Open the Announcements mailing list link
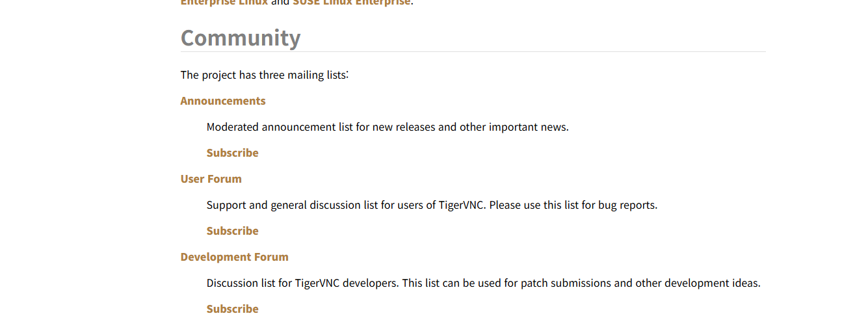 click(223, 101)
